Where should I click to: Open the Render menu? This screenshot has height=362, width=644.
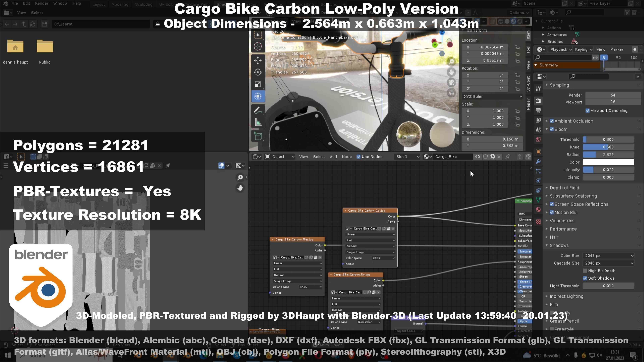coord(42,4)
